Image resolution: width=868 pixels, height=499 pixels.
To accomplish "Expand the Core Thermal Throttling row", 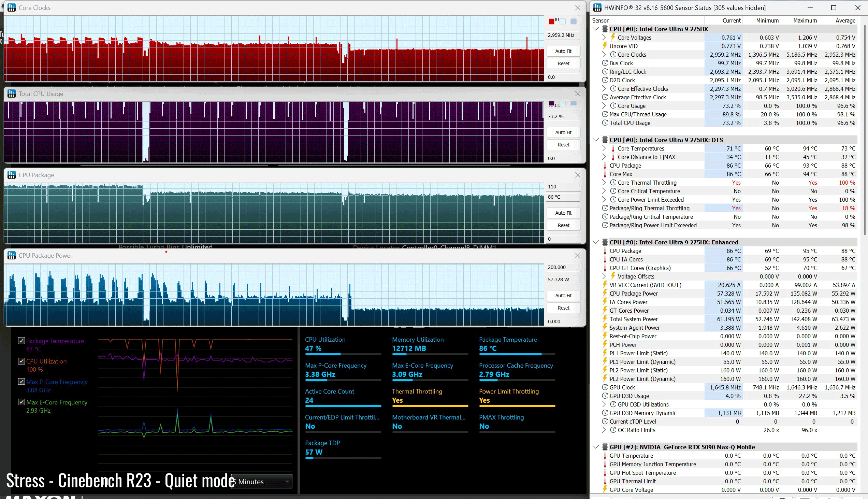I will click(x=604, y=183).
